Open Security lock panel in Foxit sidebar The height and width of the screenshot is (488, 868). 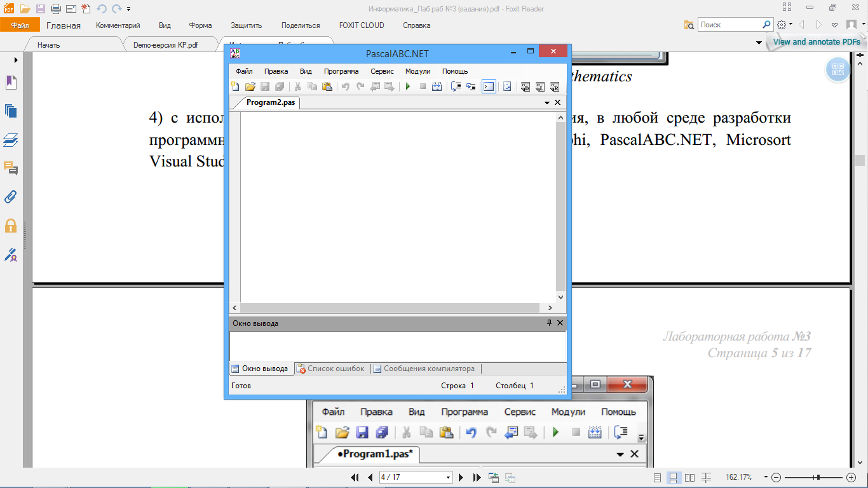(11, 226)
